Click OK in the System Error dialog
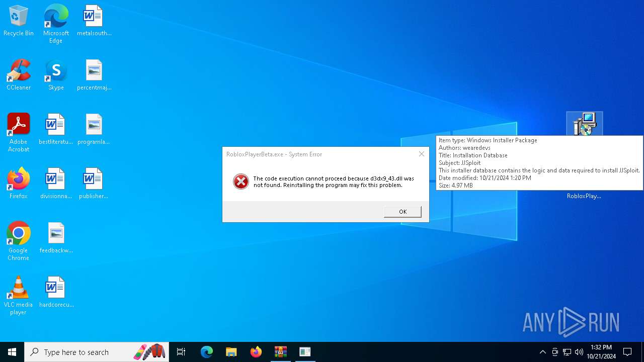The width and height of the screenshot is (644, 362). [403, 212]
